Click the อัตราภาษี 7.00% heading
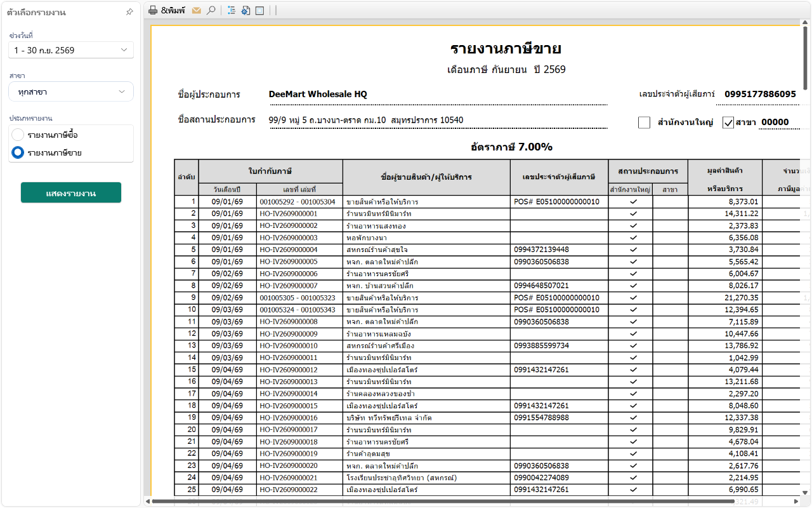Viewport: 812px width, 508px height. tap(511, 147)
